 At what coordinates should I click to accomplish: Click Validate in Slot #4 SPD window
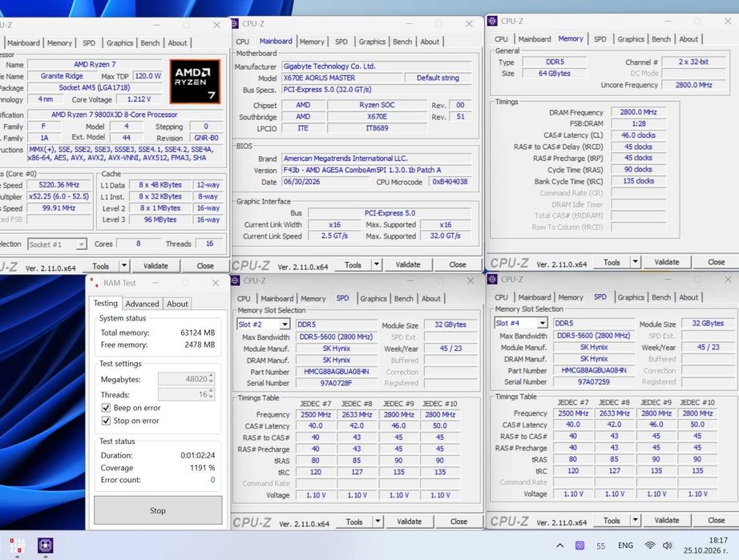point(666,520)
